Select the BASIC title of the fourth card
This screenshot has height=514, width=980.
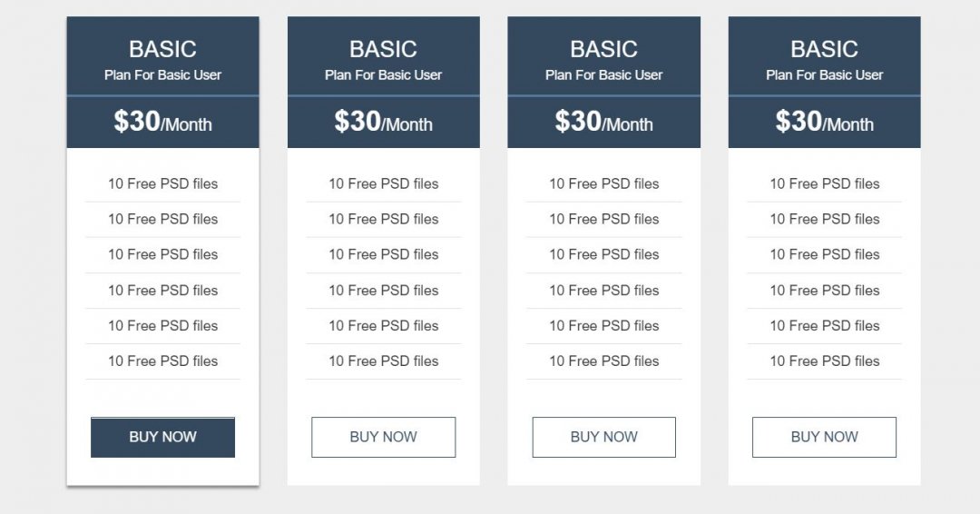(824, 49)
